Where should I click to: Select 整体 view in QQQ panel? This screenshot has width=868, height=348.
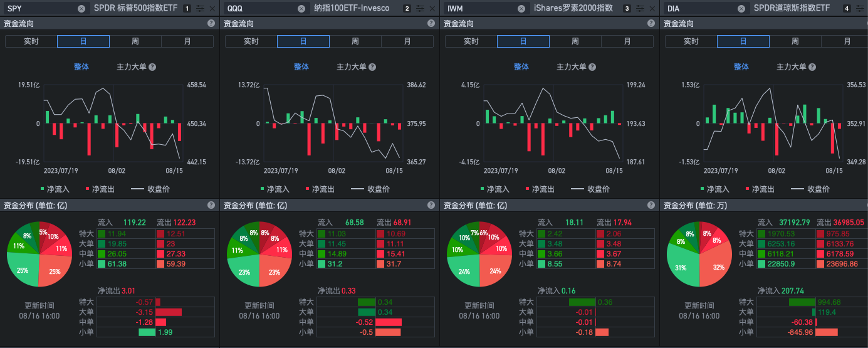tap(301, 67)
